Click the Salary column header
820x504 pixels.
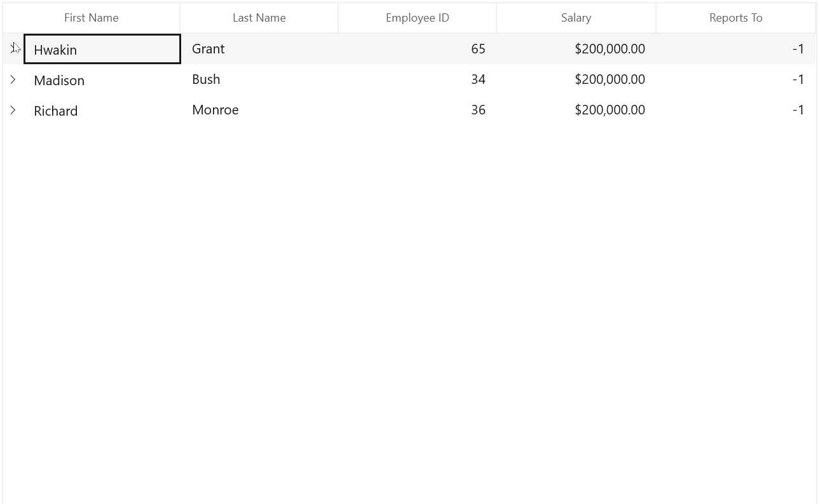tap(576, 17)
